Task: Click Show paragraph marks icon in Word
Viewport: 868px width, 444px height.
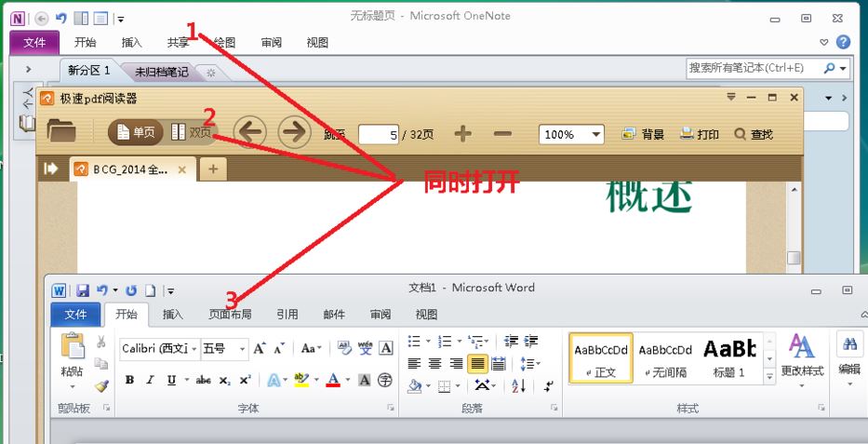Action: pyautogui.click(x=549, y=386)
